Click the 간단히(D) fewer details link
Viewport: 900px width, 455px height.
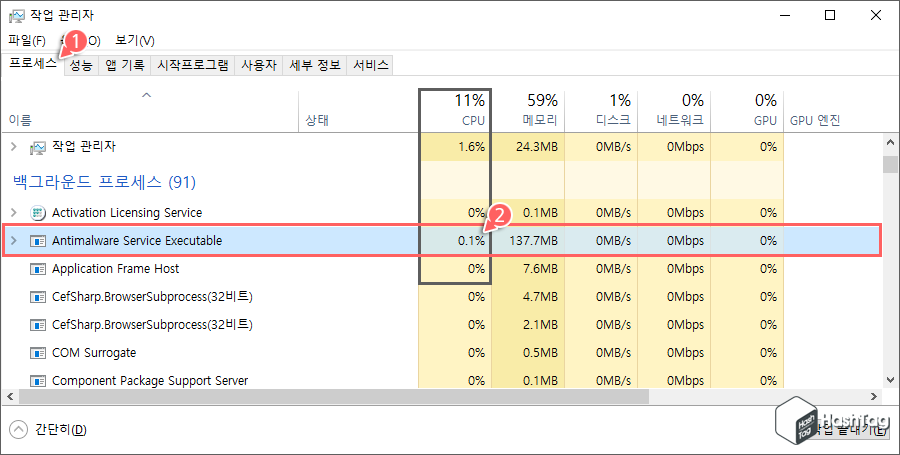click(60, 430)
